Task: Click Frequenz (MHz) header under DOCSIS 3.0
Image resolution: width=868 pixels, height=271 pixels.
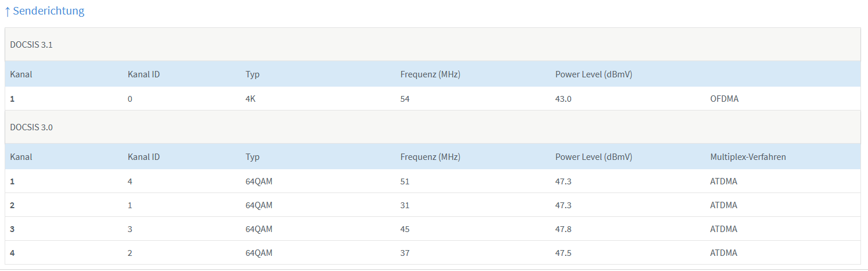Action: coord(430,157)
